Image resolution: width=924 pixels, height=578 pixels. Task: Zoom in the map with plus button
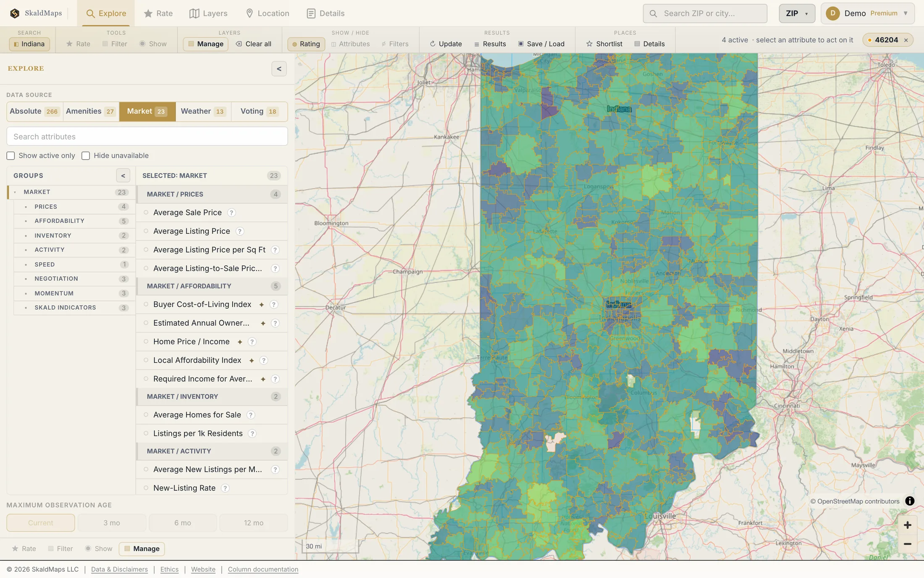point(907,525)
